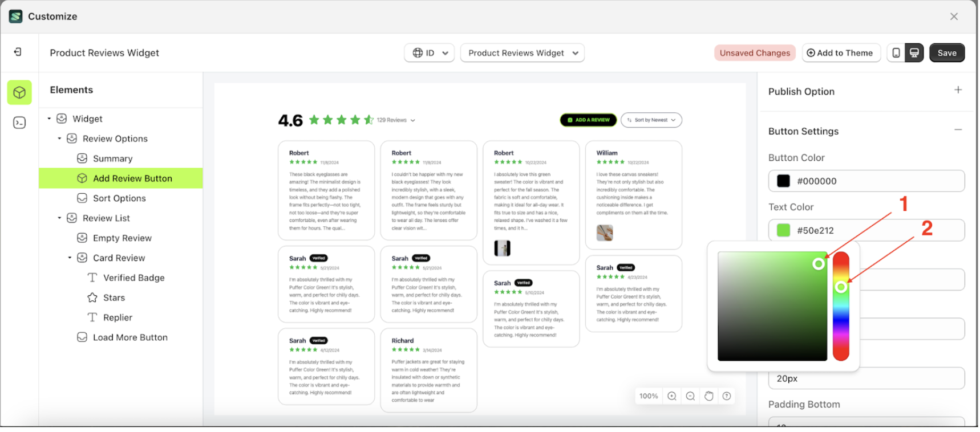The width and height of the screenshot is (980, 432).
Task: Select the Sort Options tree item
Action: (120, 198)
